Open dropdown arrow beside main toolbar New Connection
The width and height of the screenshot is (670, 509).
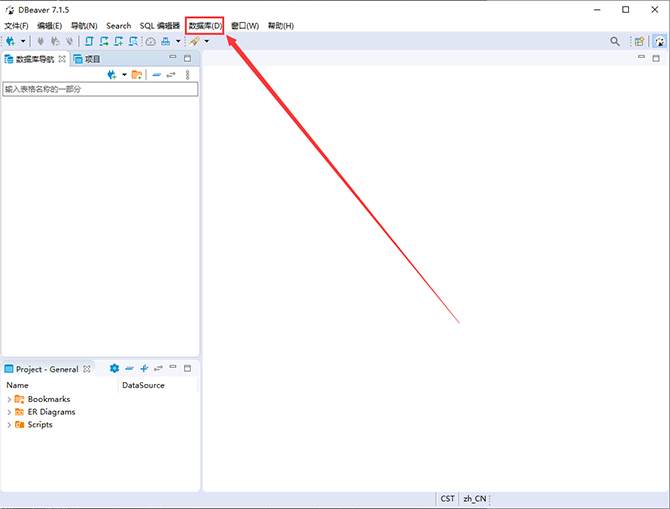click(x=23, y=41)
